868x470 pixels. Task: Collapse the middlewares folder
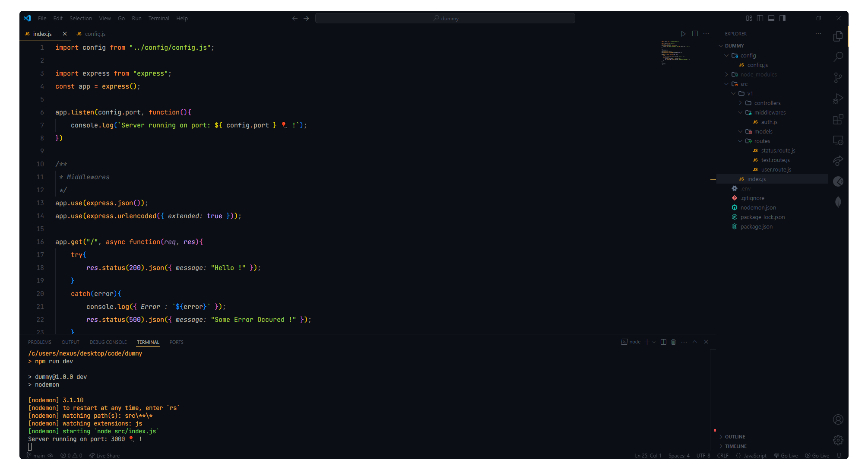click(740, 112)
